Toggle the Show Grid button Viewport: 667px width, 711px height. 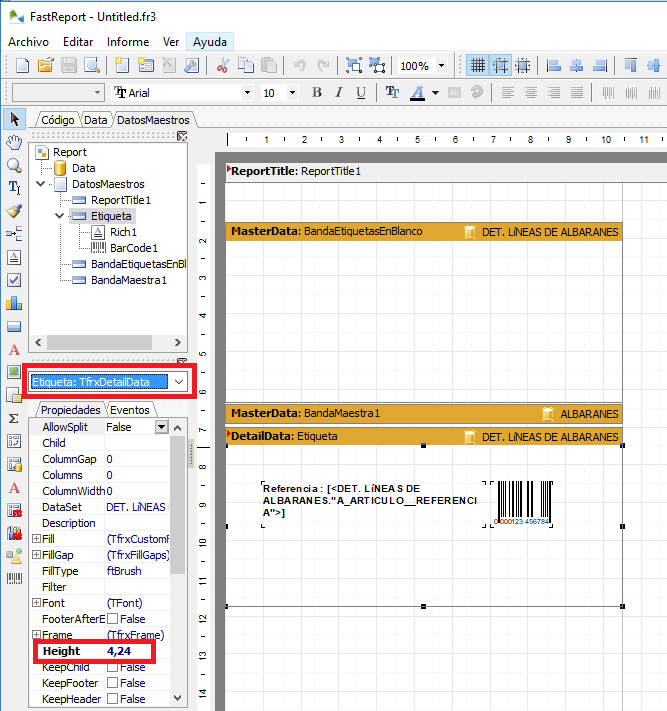point(478,66)
